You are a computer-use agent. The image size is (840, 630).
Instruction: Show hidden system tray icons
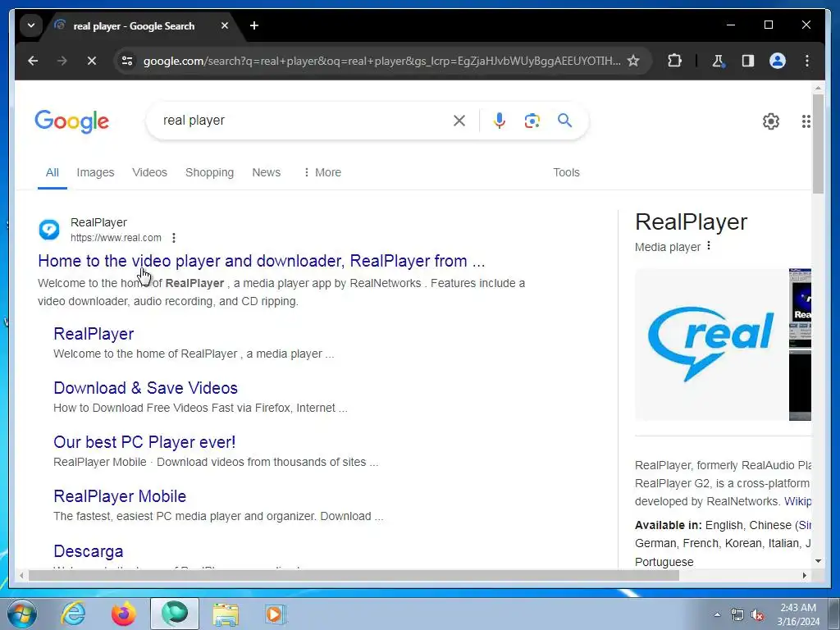[x=717, y=614]
